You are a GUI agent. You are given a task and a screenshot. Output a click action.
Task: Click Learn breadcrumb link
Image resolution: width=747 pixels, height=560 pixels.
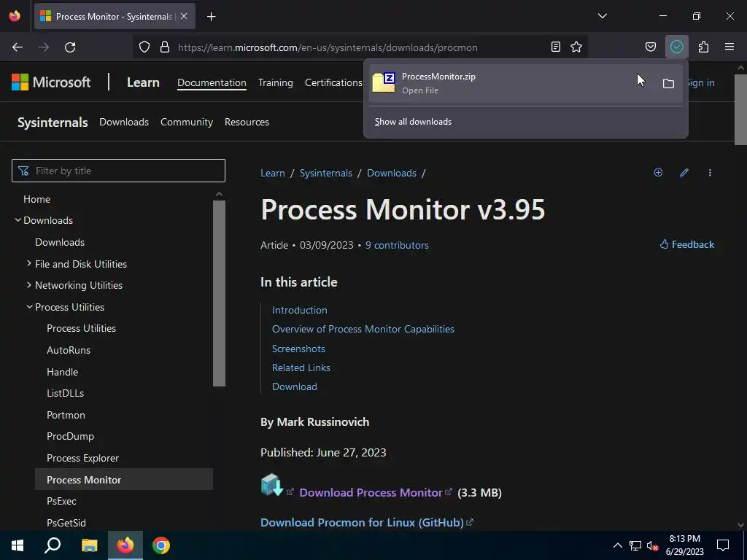tap(273, 173)
